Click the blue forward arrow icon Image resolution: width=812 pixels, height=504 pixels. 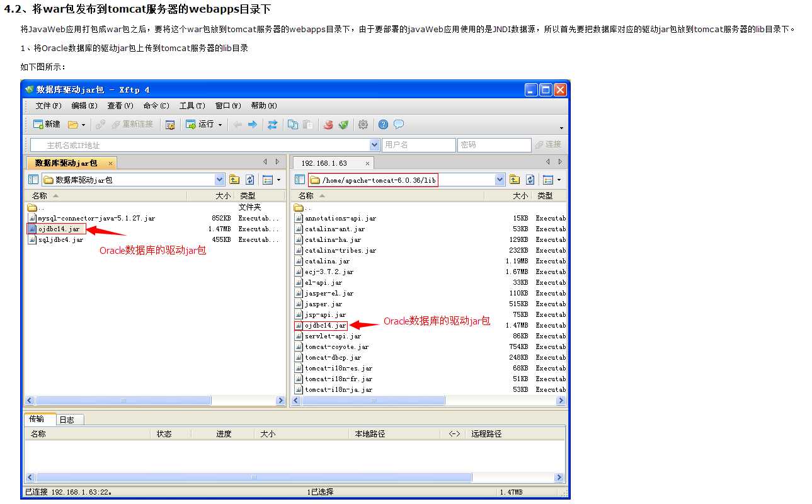click(x=253, y=125)
